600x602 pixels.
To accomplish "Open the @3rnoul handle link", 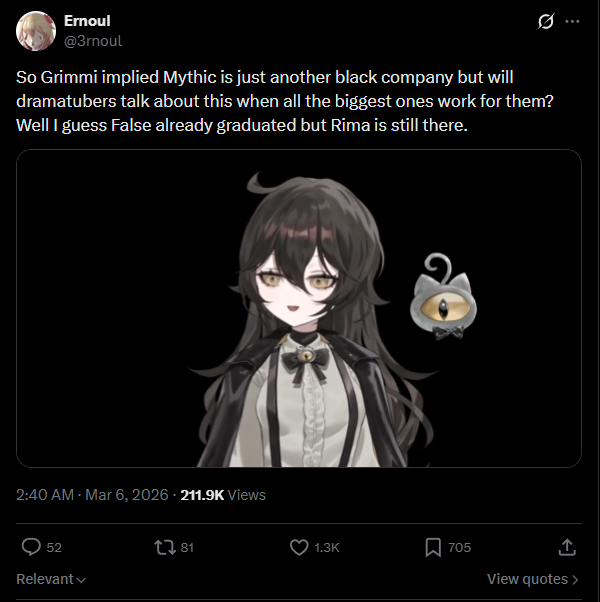I will [93, 41].
